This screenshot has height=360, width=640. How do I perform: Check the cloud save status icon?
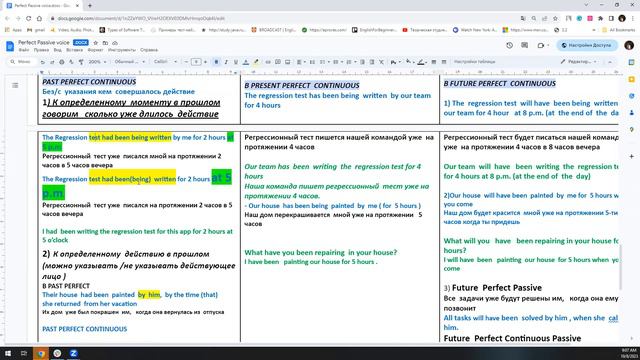coord(115,42)
